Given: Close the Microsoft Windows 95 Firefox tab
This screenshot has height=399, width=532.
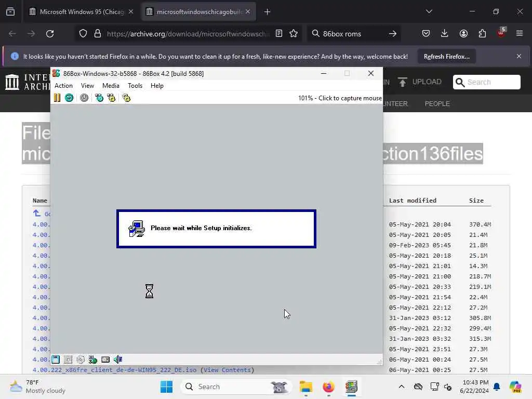Looking at the screenshot, I should click(131, 12).
